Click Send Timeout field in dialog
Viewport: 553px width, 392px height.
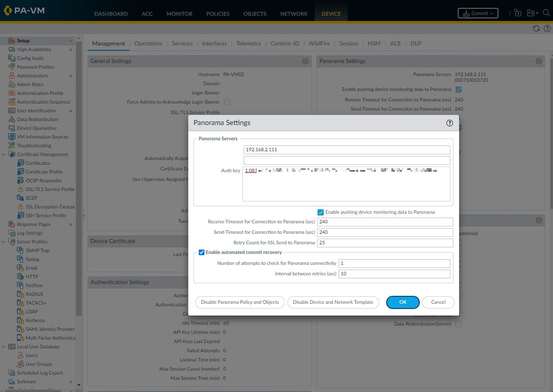pyautogui.click(x=385, y=232)
